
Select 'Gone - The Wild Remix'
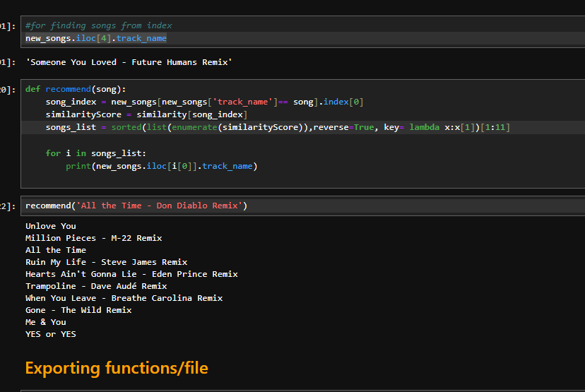tap(78, 310)
